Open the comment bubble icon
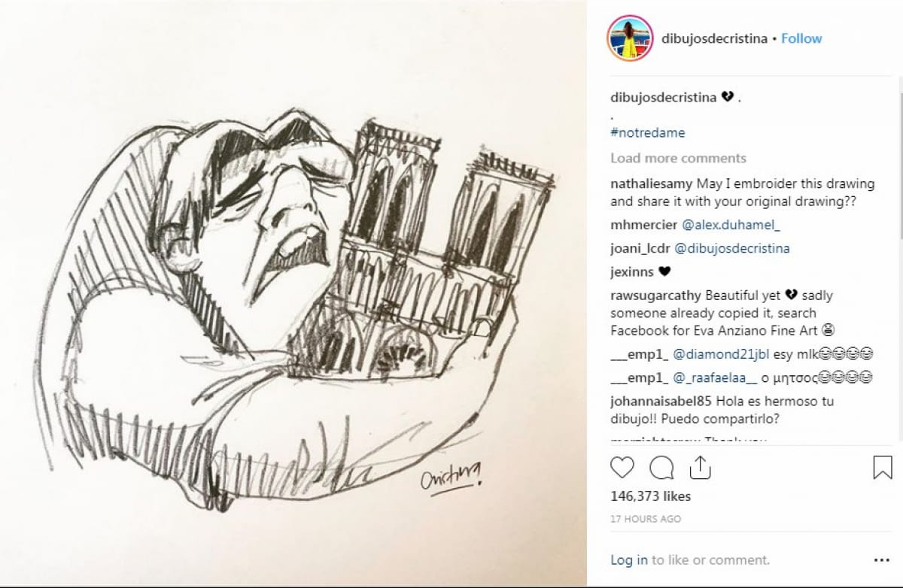Screen dimensions: 903x588 point(661,468)
